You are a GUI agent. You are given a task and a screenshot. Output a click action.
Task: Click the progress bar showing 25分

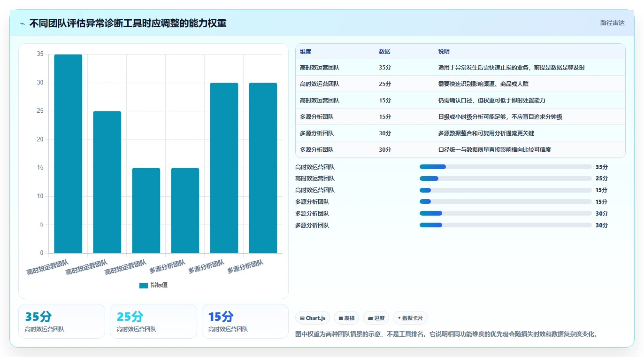tap(506, 178)
